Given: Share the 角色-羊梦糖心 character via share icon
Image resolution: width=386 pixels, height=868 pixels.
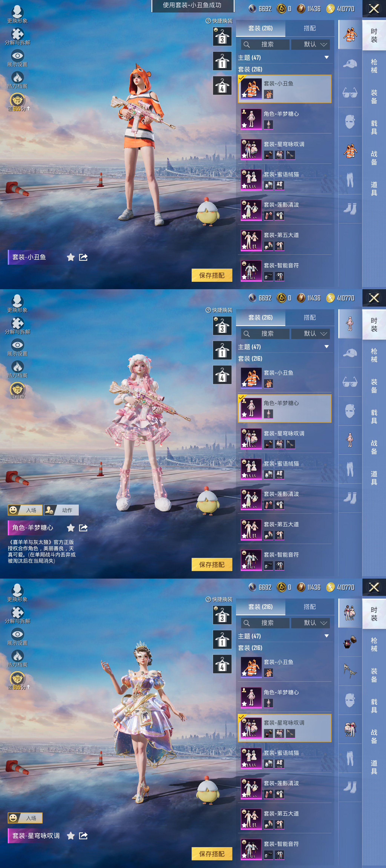Looking at the screenshot, I should 83,528.
